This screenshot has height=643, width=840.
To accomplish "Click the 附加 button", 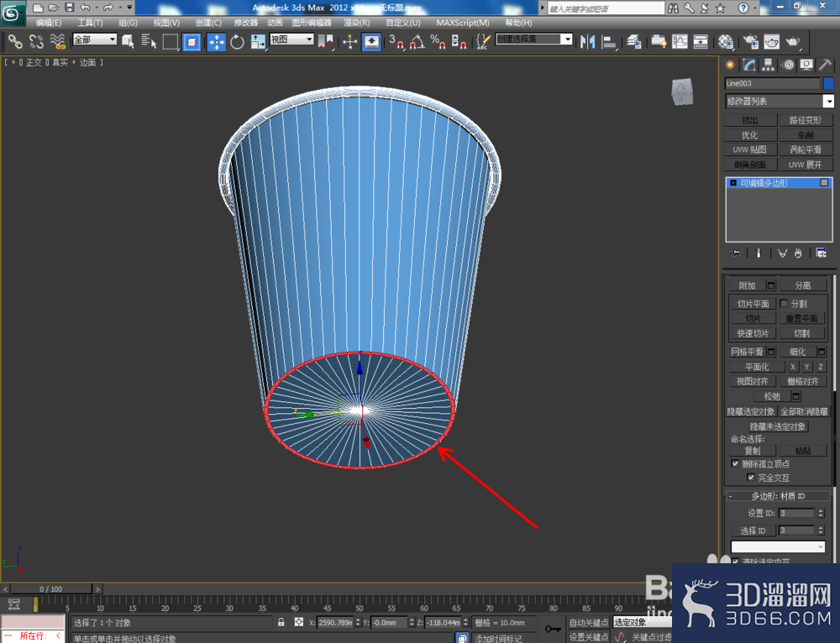I will coord(748,285).
